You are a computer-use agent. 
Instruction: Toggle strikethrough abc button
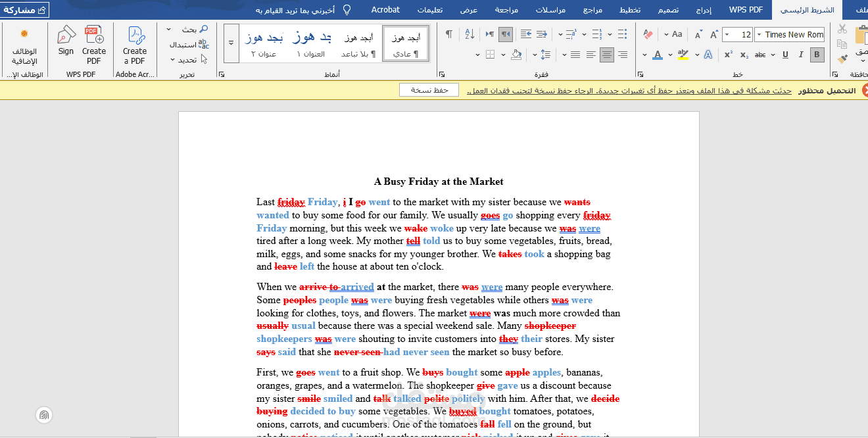pos(761,55)
